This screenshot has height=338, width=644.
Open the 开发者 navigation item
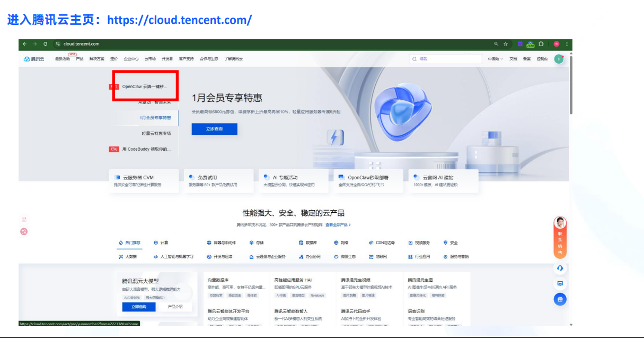coord(167,59)
